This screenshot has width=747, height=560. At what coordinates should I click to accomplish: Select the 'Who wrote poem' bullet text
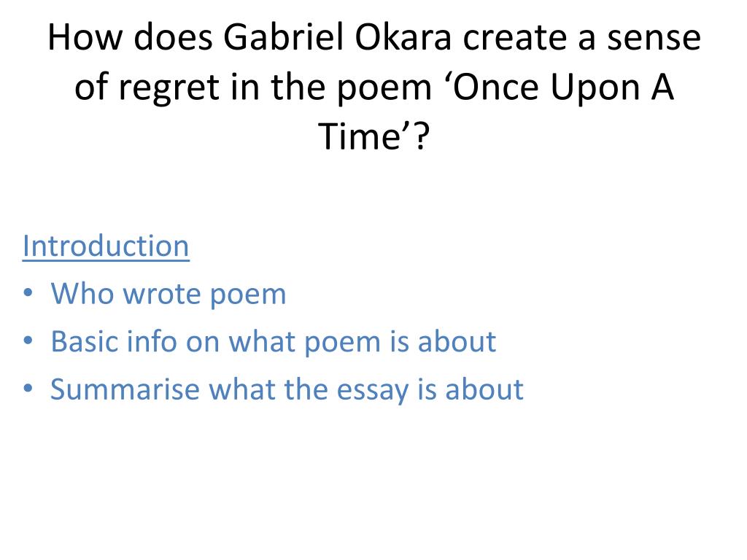[x=169, y=294]
